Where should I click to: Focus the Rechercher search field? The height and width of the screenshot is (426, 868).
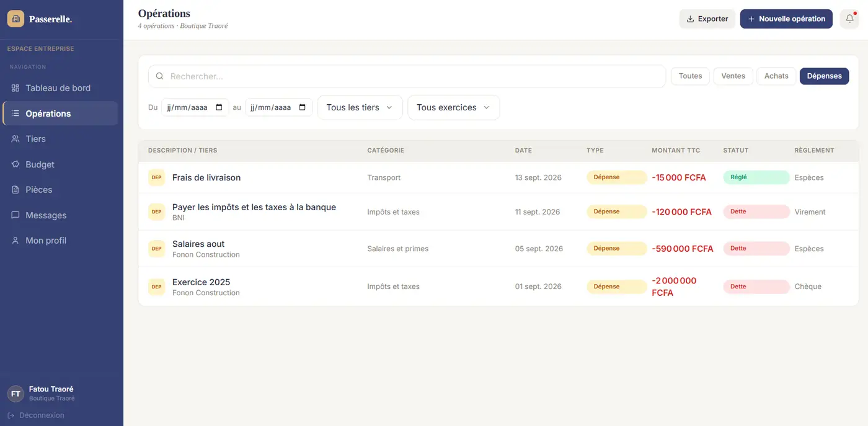407,76
